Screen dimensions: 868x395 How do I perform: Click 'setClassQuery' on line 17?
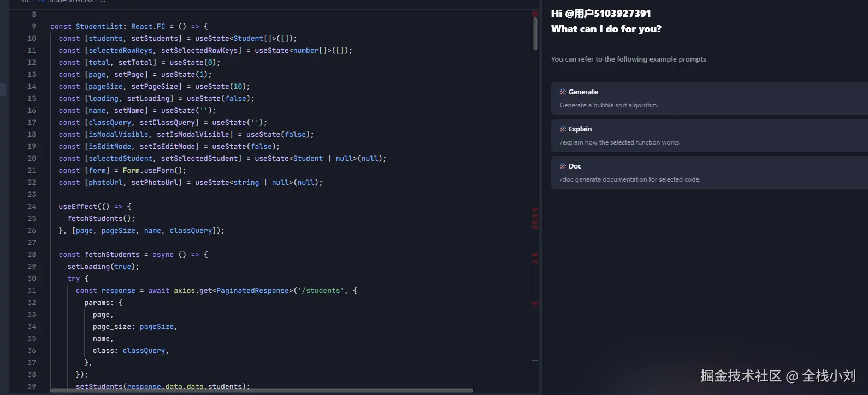167,122
